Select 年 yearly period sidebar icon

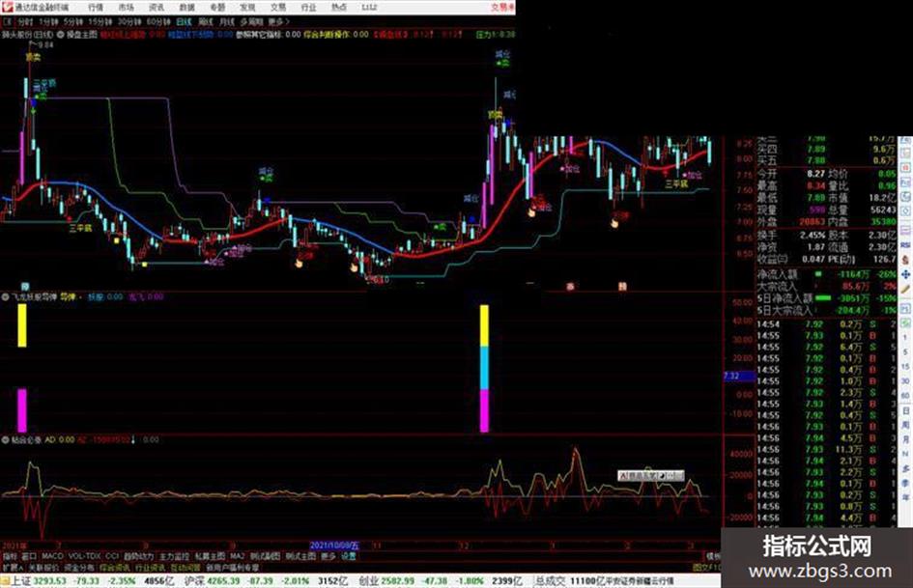[905, 496]
